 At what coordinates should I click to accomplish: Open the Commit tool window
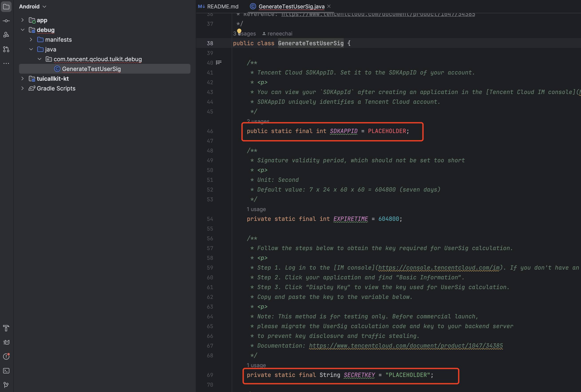6,21
